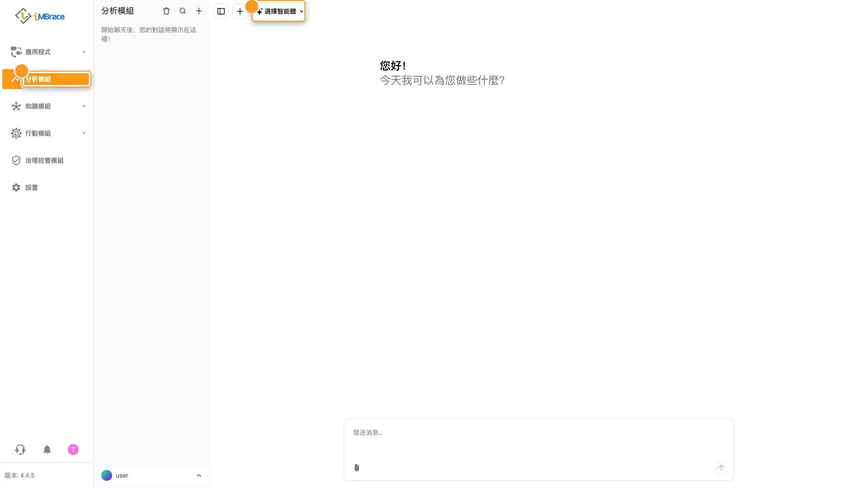868x488 pixels.
Task: Attach a file with the paperclip icon
Action: pyautogui.click(x=356, y=467)
